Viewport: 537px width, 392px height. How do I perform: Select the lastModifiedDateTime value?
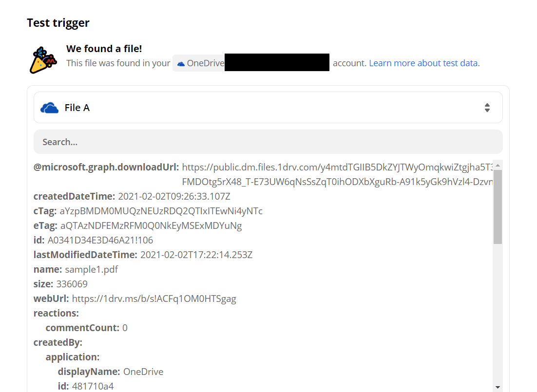[x=196, y=254]
